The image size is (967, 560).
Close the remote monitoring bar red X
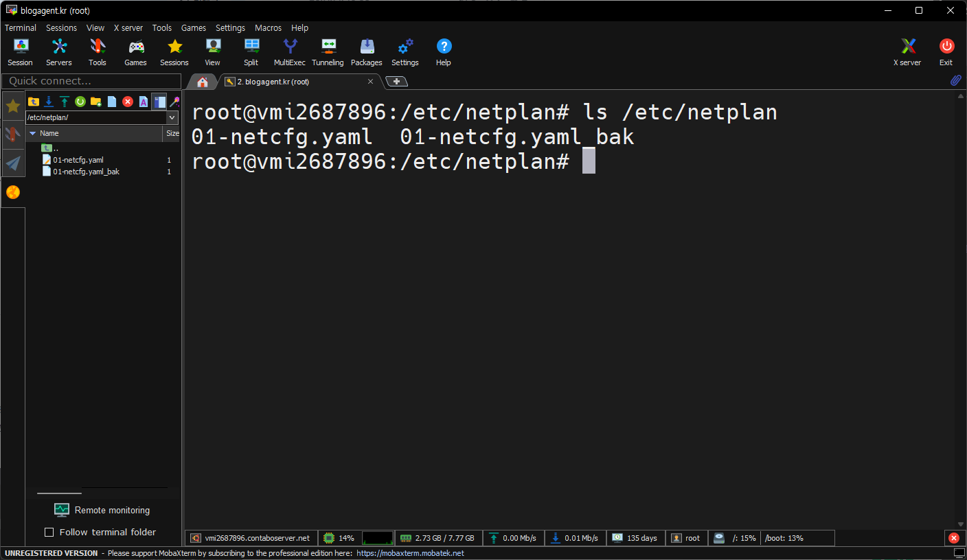[x=953, y=538]
